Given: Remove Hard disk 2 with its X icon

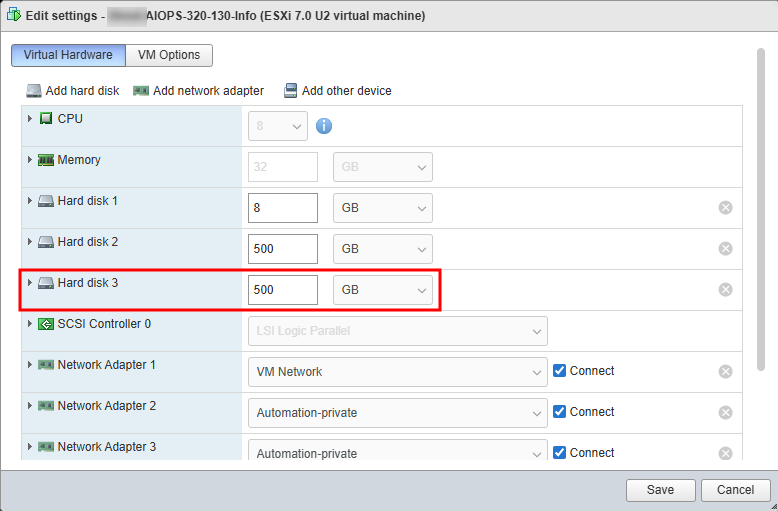Looking at the screenshot, I should [725, 249].
